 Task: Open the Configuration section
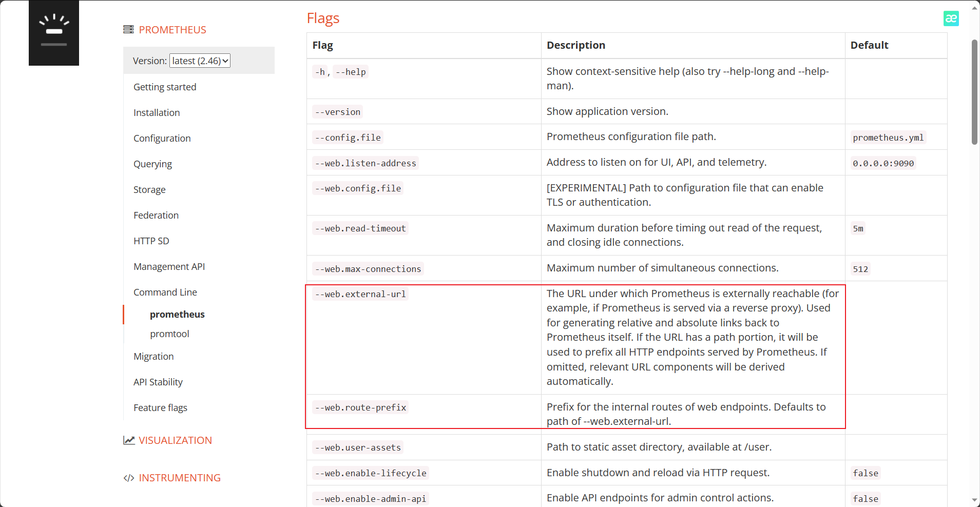162,138
